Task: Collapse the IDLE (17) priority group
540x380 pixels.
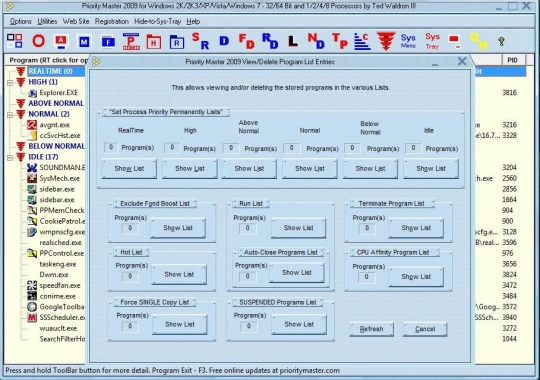Action: (x=10, y=157)
